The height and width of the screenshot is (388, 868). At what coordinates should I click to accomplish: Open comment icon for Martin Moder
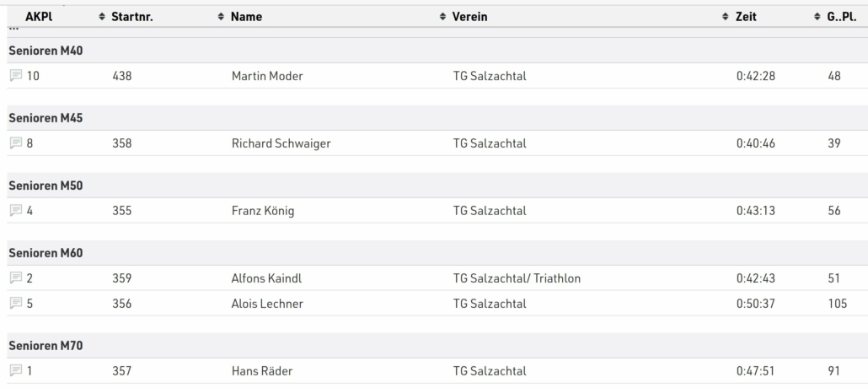(16, 75)
